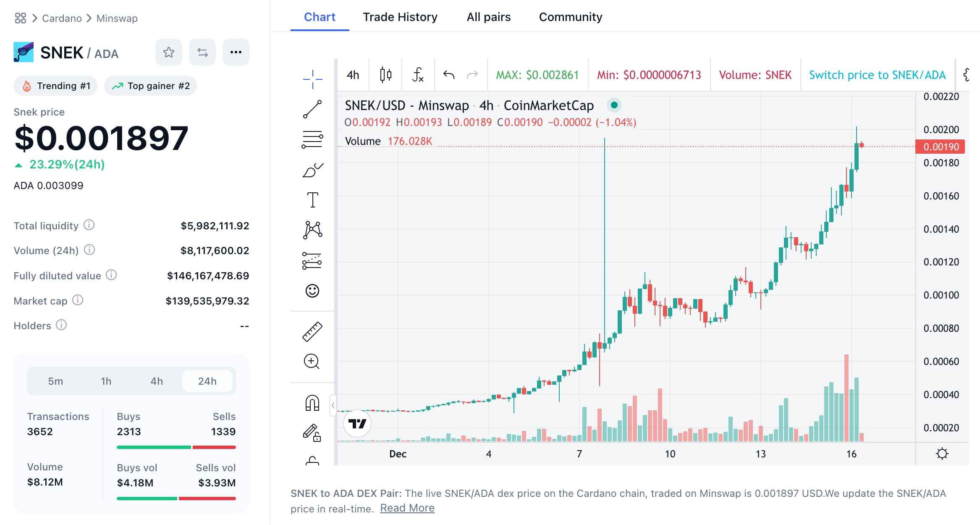Select the horizontal lines Fib tool
Viewport: 980px width, 525px height.
[313, 139]
